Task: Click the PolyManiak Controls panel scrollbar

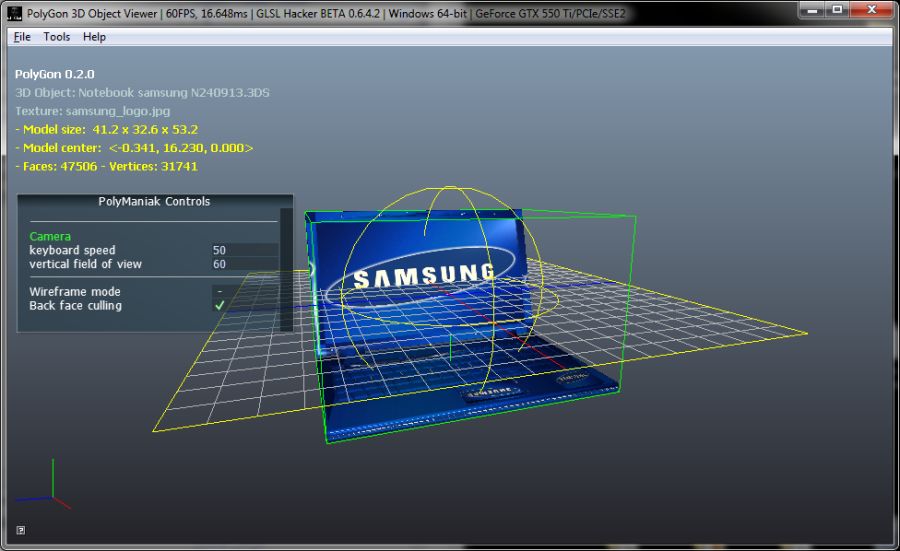Action: tap(286, 270)
